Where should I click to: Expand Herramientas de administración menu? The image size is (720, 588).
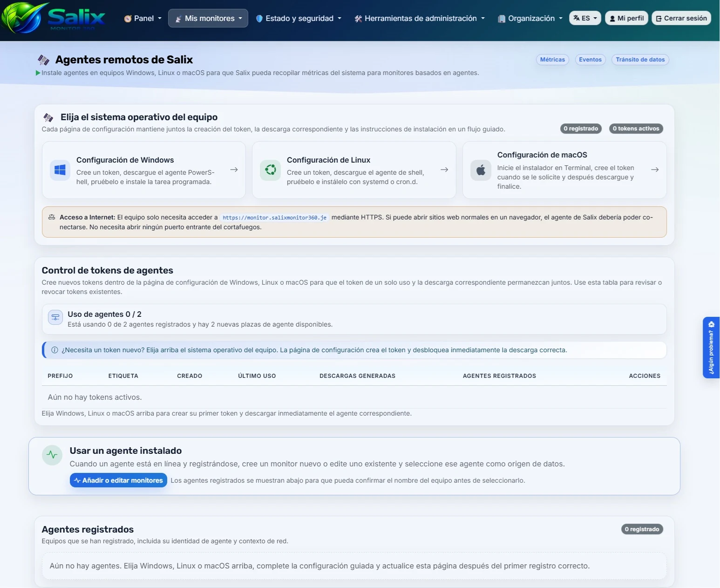tap(420, 18)
